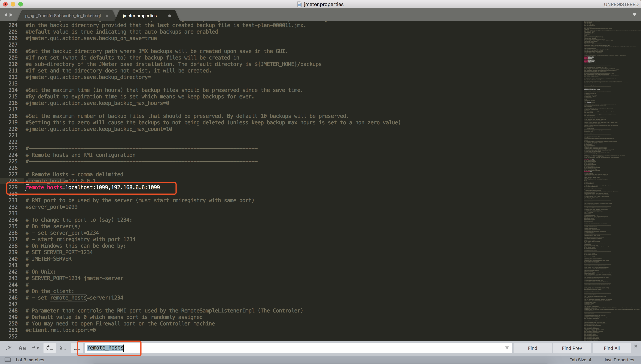Toggle whole word quotes option
The width and height of the screenshot is (641, 364).
[x=36, y=348]
